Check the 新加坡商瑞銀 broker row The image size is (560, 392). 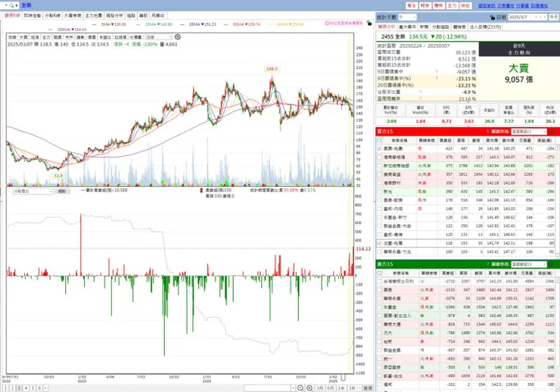click(379, 166)
